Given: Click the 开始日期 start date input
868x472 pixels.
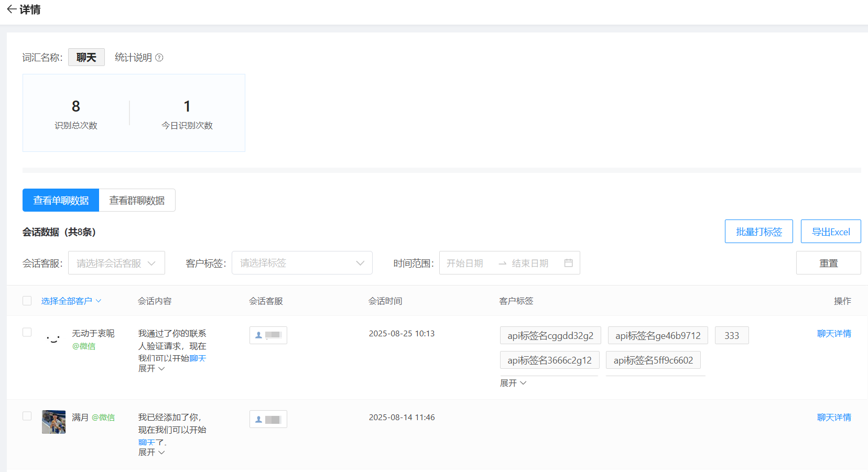Looking at the screenshot, I should (x=465, y=263).
